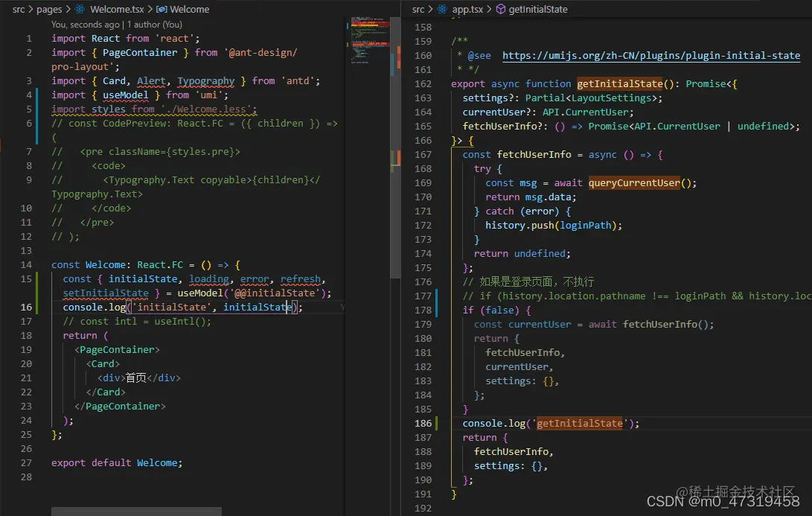Viewport: 812px width, 516px height.
Task: Click the cube symbol icon before getInitialState breadcrumb
Action: pyautogui.click(x=501, y=9)
